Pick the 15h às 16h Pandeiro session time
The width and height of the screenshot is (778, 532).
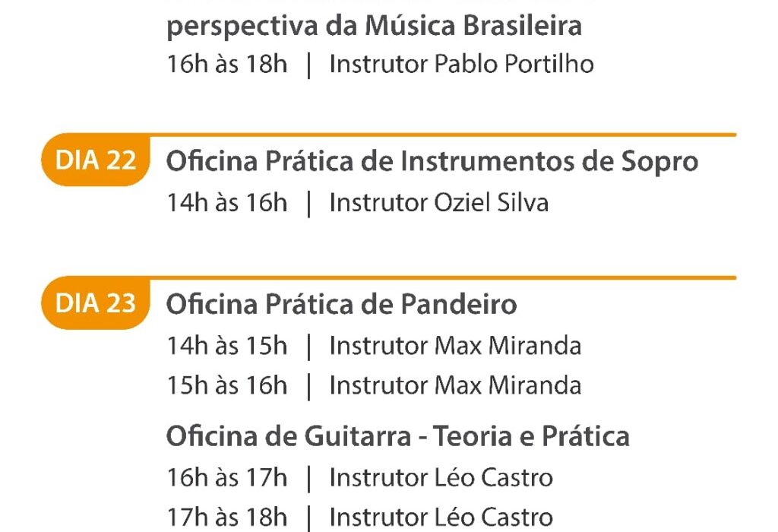(x=227, y=385)
